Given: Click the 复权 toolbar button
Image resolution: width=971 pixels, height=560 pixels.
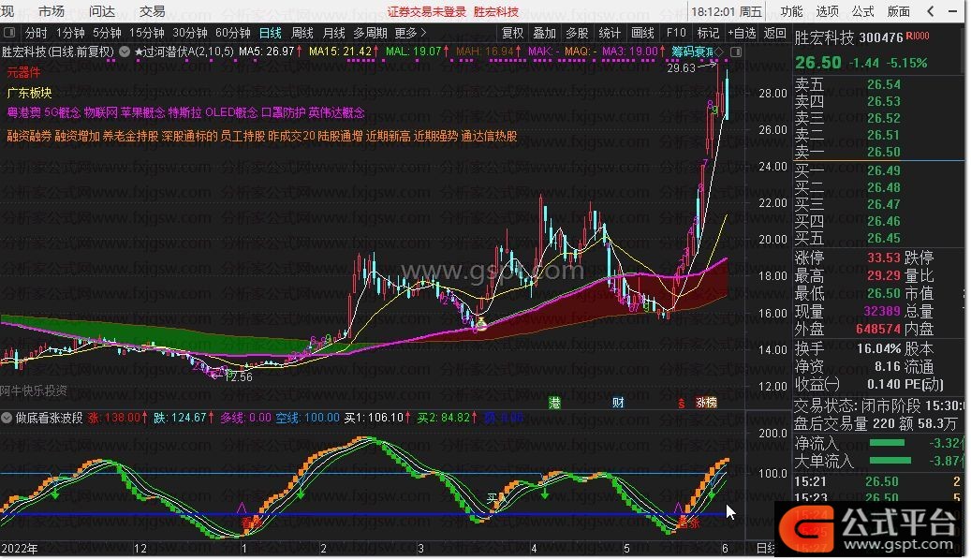Looking at the screenshot, I should [512, 33].
